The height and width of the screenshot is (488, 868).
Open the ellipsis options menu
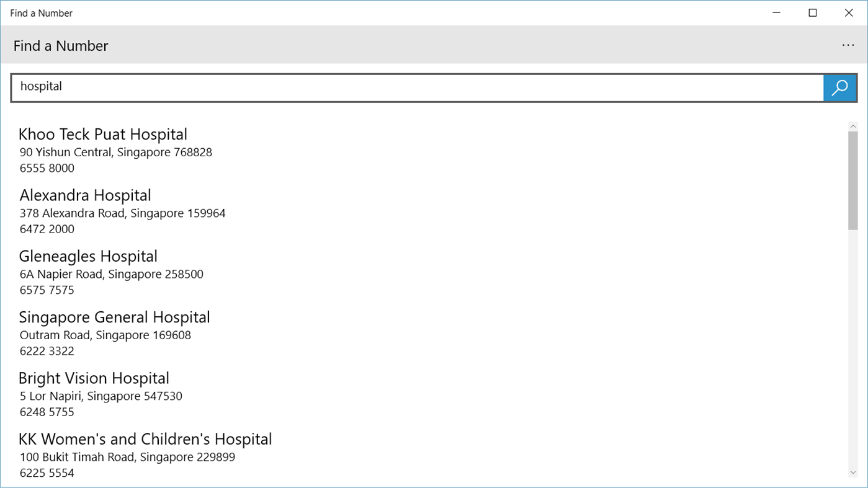point(848,45)
